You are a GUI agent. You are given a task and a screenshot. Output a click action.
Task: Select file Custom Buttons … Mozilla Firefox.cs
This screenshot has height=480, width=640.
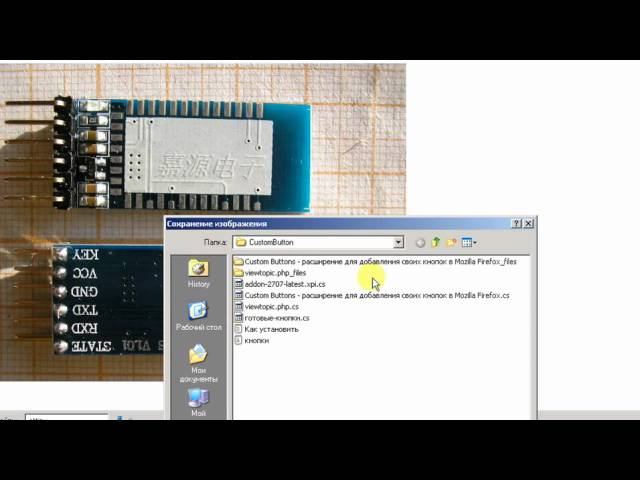[x=372, y=295]
